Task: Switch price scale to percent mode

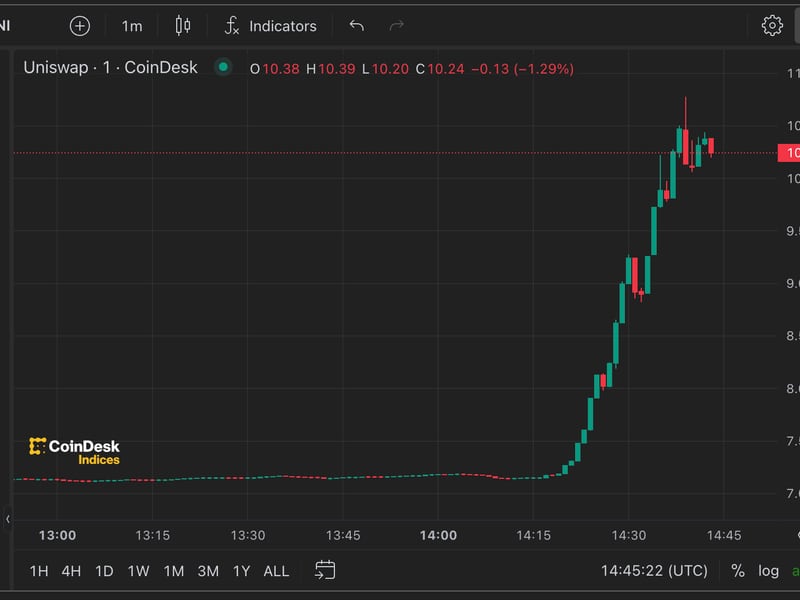Action: pos(738,570)
